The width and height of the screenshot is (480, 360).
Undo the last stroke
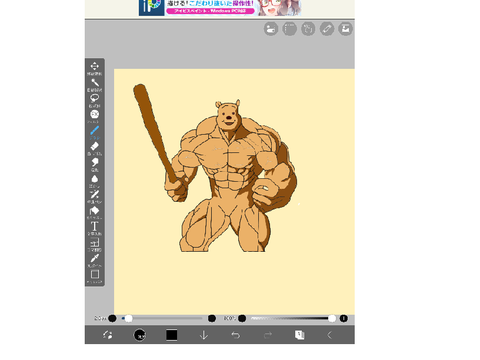click(x=236, y=335)
